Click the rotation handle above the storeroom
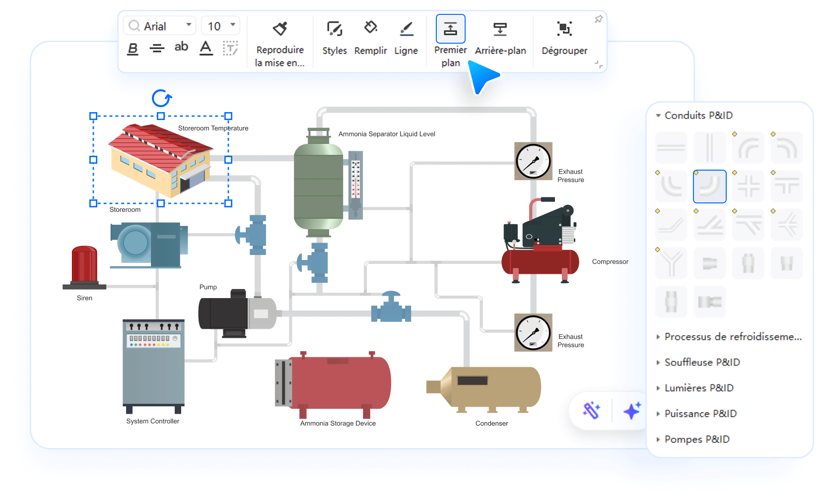The width and height of the screenshot is (824, 504). (x=161, y=98)
